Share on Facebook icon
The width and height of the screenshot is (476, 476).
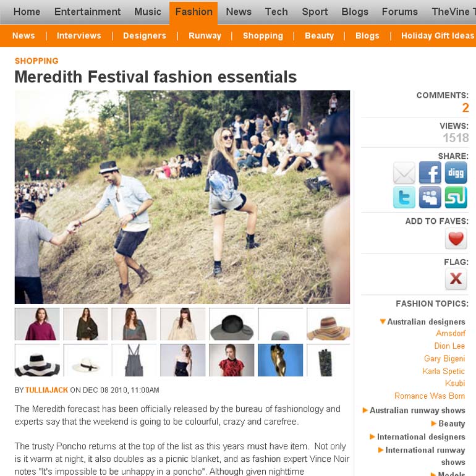[430, 172]
